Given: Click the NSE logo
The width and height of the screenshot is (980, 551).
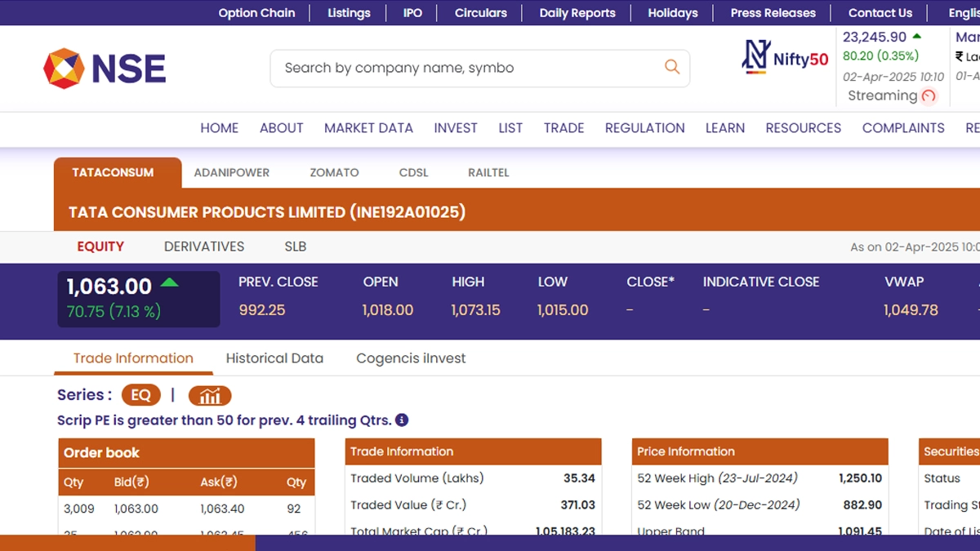Looking at the screenshot, I should pos(105,69).
